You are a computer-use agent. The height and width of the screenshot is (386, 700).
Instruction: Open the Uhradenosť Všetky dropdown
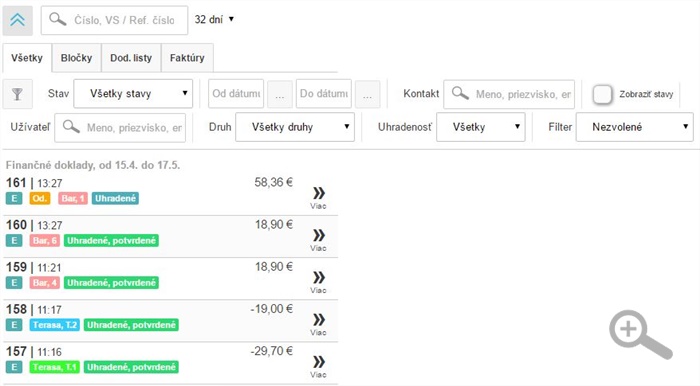click(480, 127)
